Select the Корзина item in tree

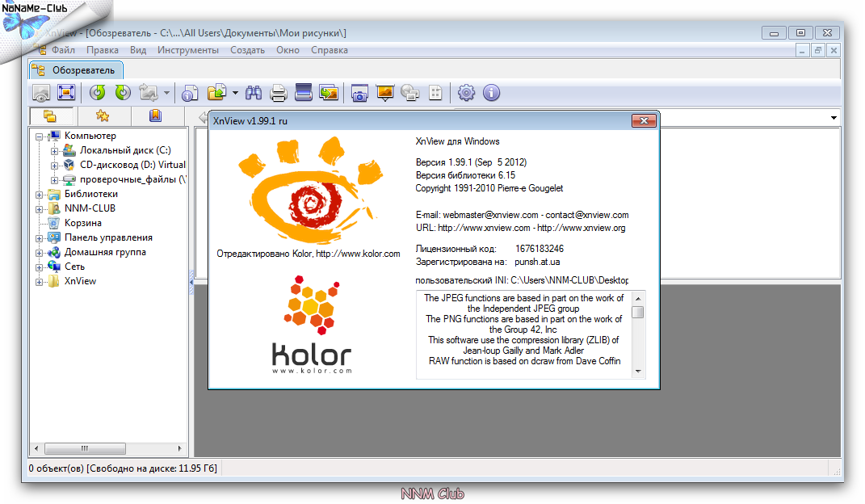pyautogui.click(x=83, y=223)
